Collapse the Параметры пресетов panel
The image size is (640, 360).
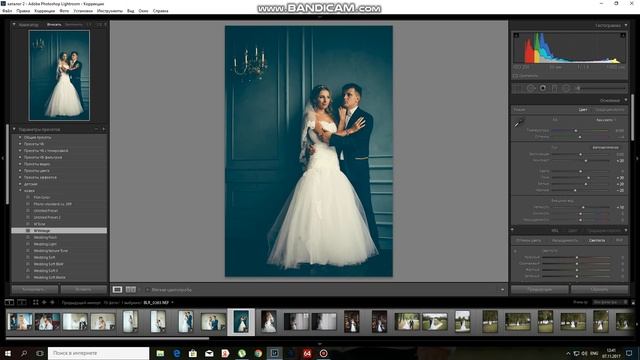click(14, 129)
